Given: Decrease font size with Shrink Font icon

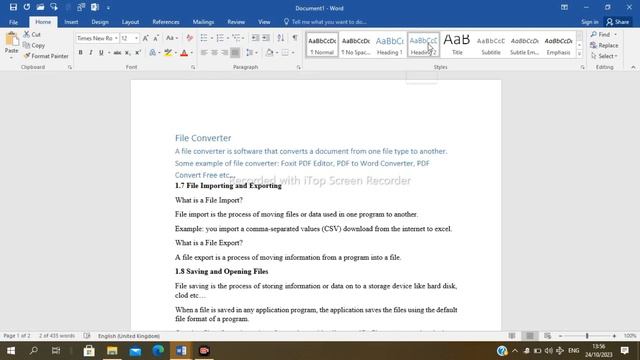Looking at the screenshot, I should [x=156, y=38].
